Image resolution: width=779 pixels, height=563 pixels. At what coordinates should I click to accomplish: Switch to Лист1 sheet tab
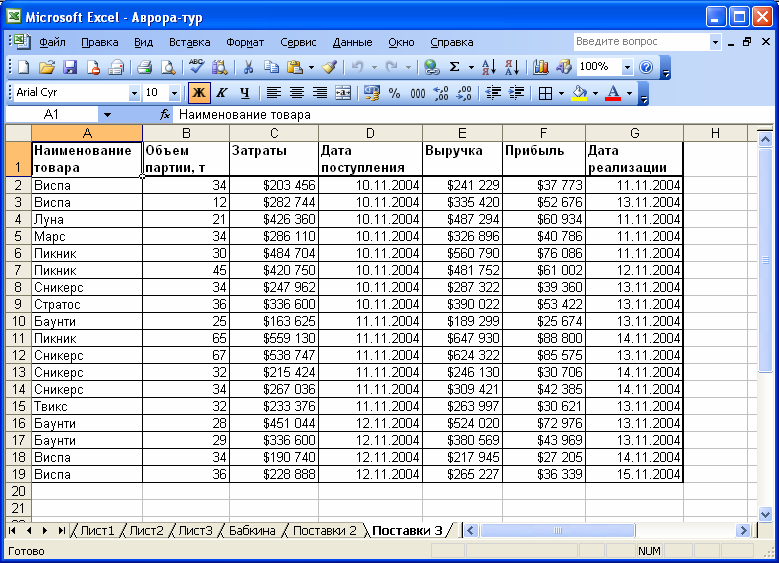click(x=97, y=531)
